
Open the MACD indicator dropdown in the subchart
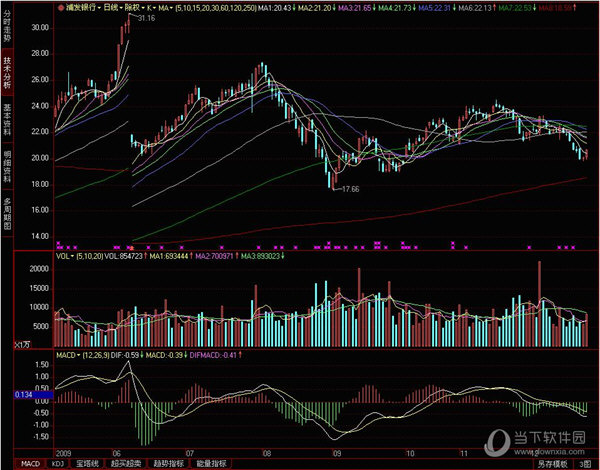(x=68, y=355)
